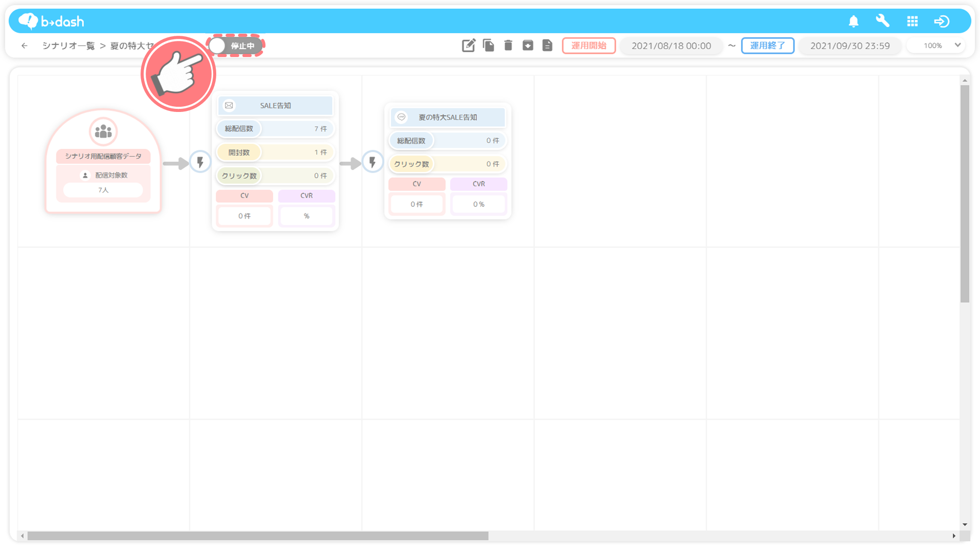This screenshot has height=551, width=980.
Task: Select the 夏の特大SALE告知 node header
Action: pos(447,118)
